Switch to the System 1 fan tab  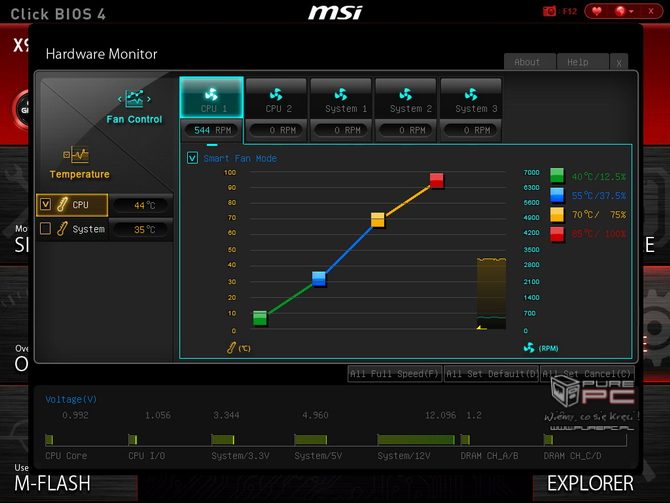point(341,98)
